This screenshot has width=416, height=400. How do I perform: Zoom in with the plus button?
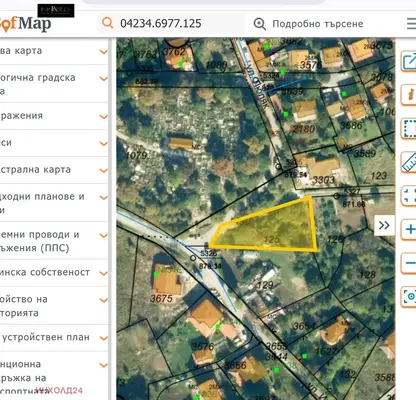tap(409, 229)
